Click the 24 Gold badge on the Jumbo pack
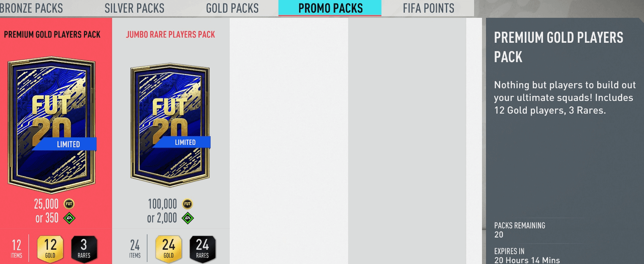644x264 pixels. coord(169,249)
